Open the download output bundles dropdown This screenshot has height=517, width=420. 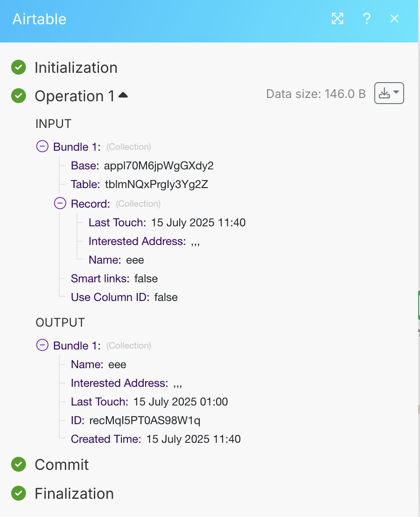point(389,93)
